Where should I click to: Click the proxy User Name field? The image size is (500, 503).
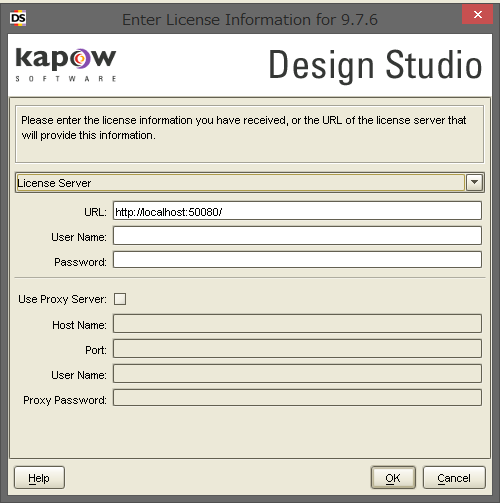(297, 374)
